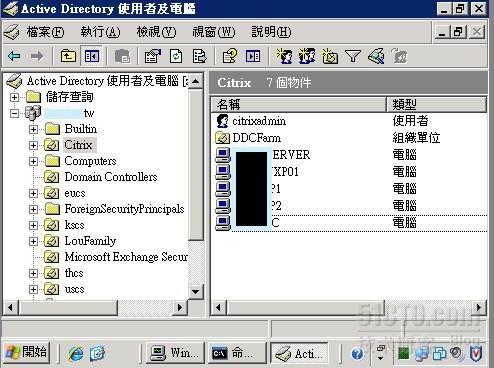Image resolution: width=494 pixels, height=368 pixels.
Task: Click the security shield tray icon
Action: point(476,354)
